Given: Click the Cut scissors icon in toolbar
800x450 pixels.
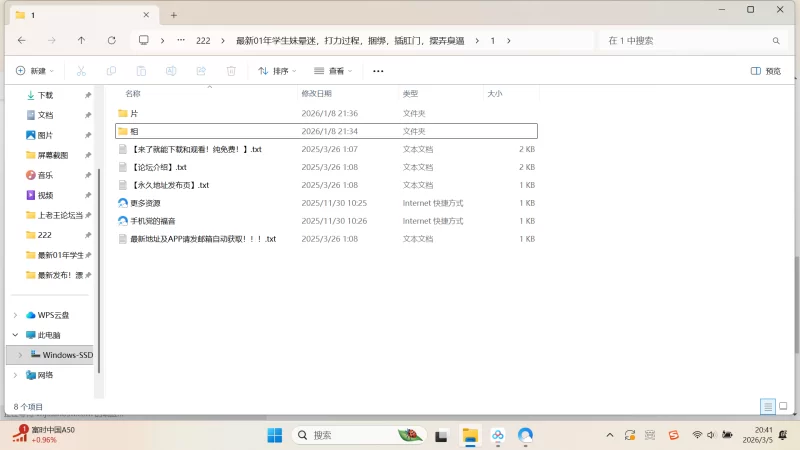Looking at the screenshot, I should 81,71.
